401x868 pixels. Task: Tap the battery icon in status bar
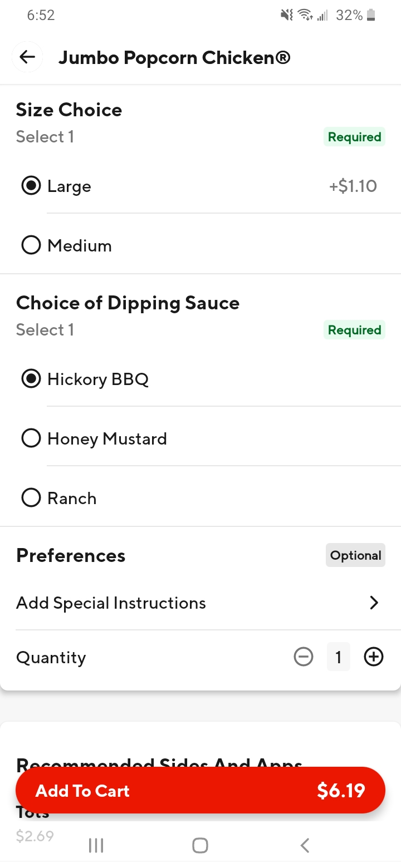pos(371,16)
